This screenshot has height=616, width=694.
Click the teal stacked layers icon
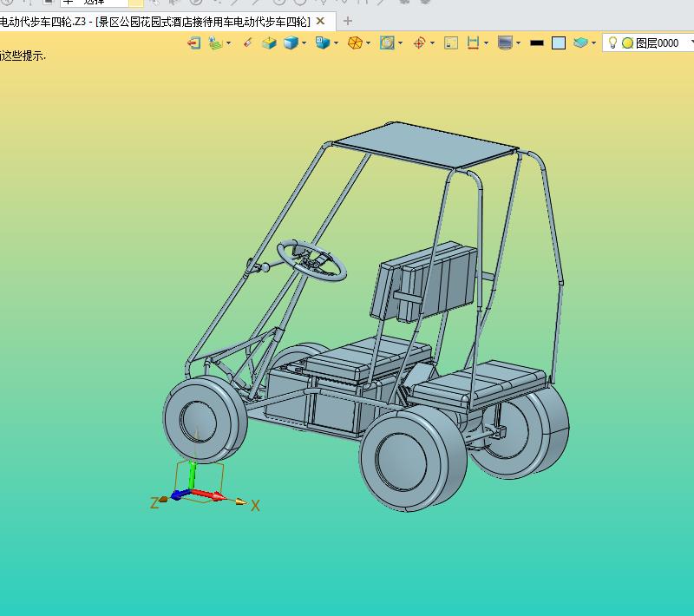click(x=580, y=43)
